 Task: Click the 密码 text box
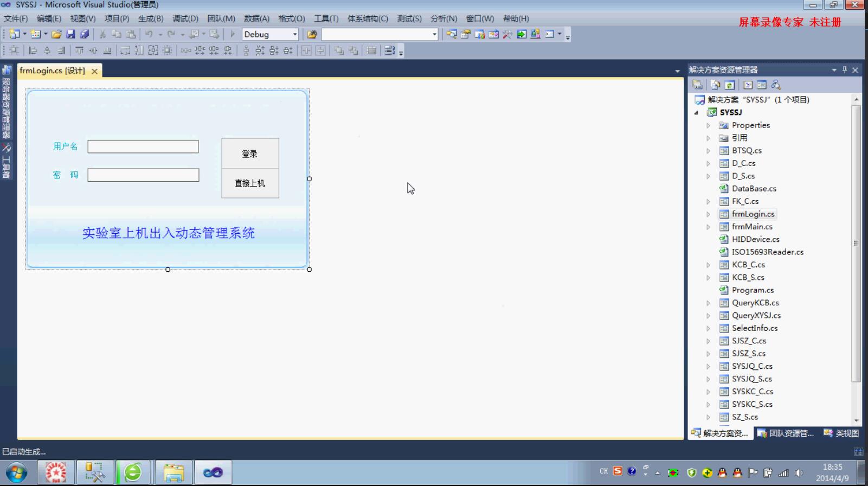[143, 175]
